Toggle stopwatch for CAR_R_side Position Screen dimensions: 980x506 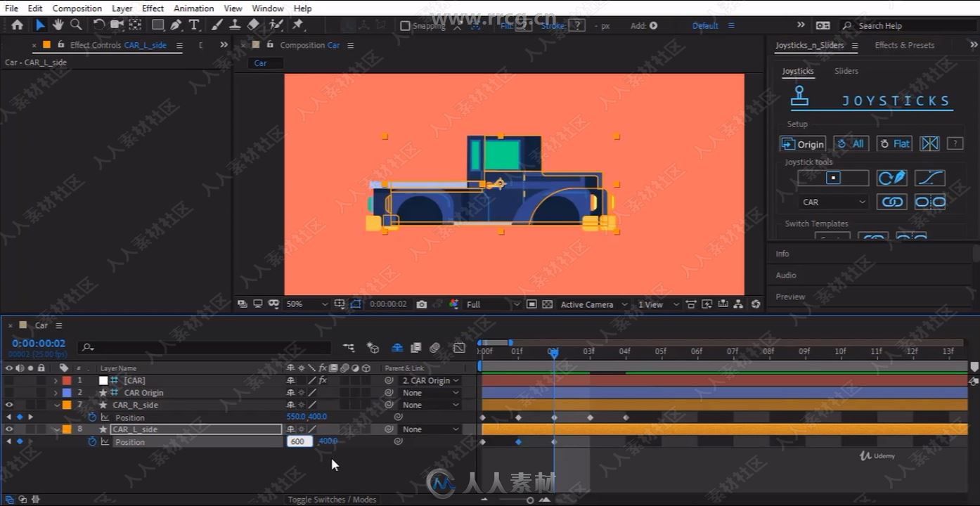click(92, 417)
